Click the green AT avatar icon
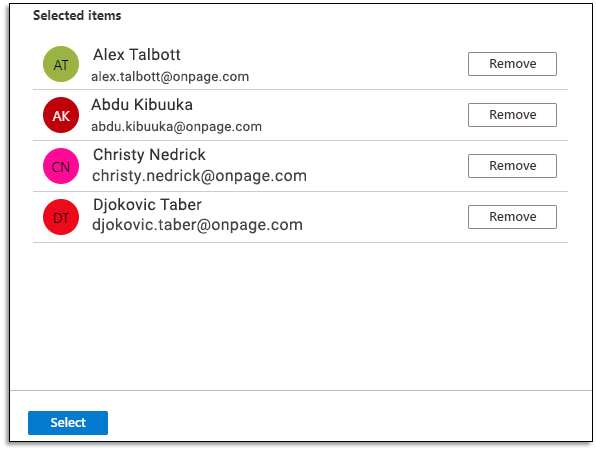The image size is (596, 451). tap(61, 64)
